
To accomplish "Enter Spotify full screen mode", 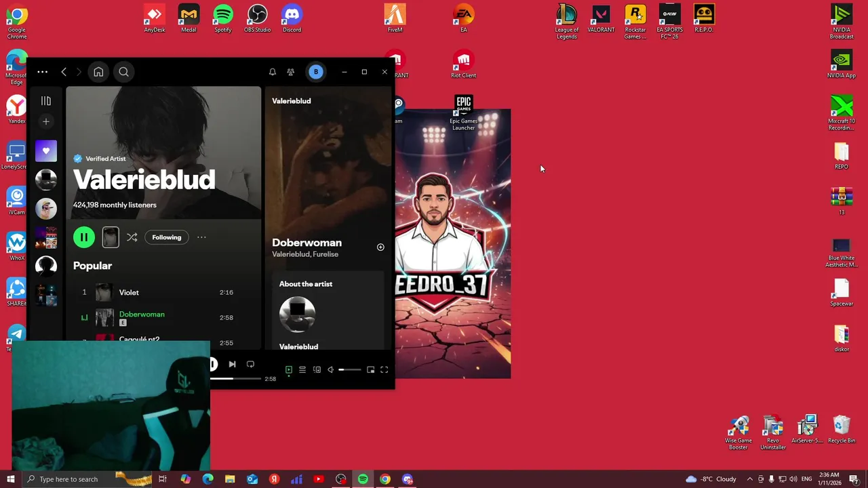I will pos(384,370).
